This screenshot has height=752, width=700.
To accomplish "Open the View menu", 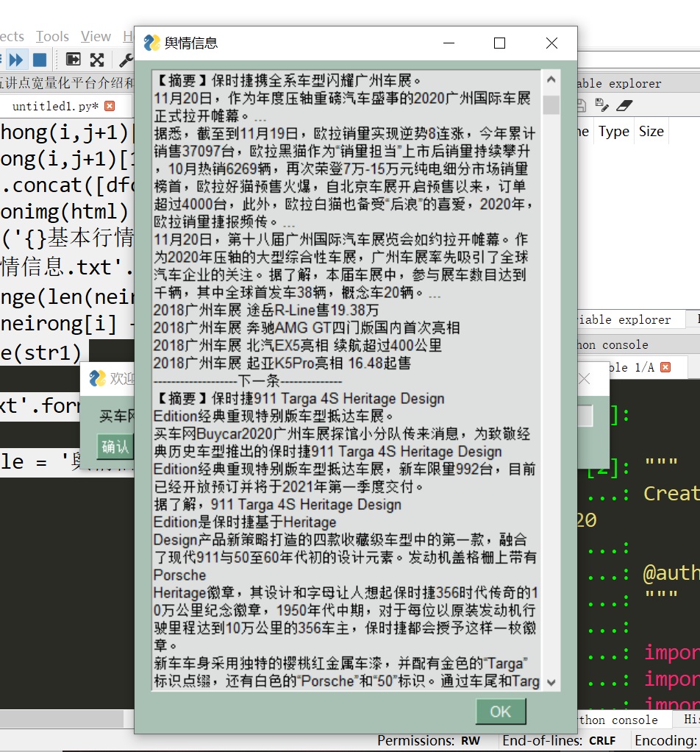I will click(x=95, y=35).
